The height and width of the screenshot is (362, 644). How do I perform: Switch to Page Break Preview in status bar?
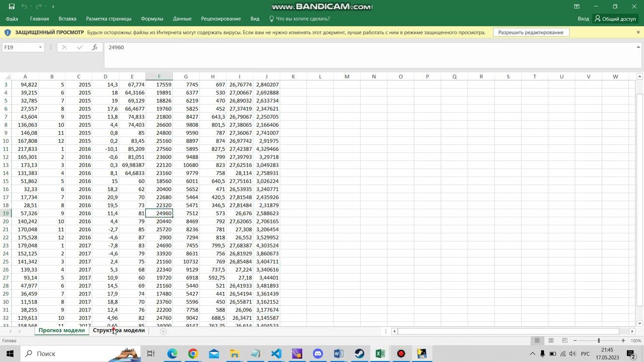pyautogui.click(x=565, y=340)
